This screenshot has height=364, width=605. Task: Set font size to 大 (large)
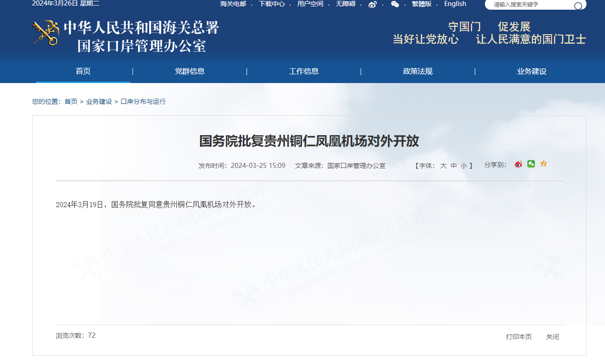click(x=443, y=166)
